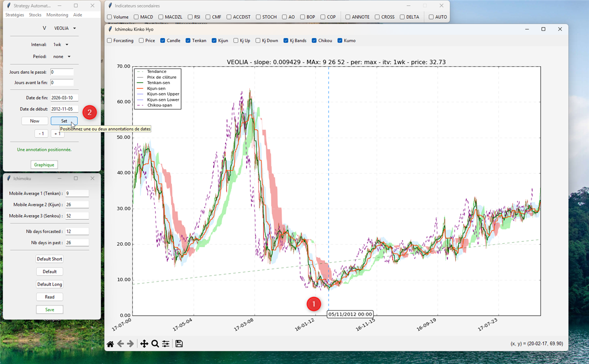Uncheck the Kumo checkbox
589x364 pixels.
tap(340, 41)
